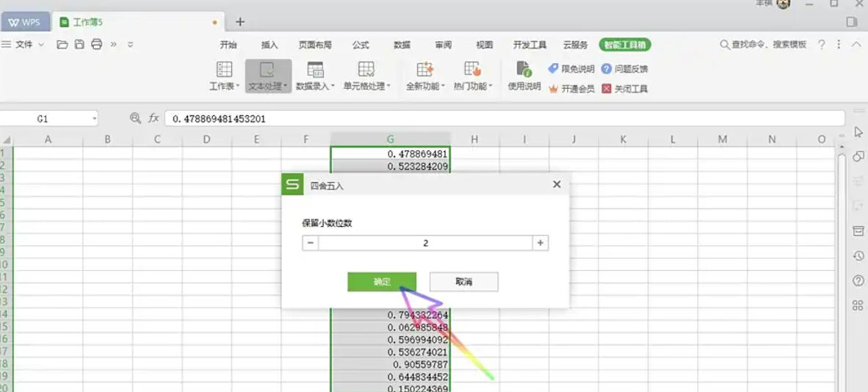This screenshot has height=392, width=868.
Task: Switch to the 数据 ribbon tab
Action: click(402, 45)
